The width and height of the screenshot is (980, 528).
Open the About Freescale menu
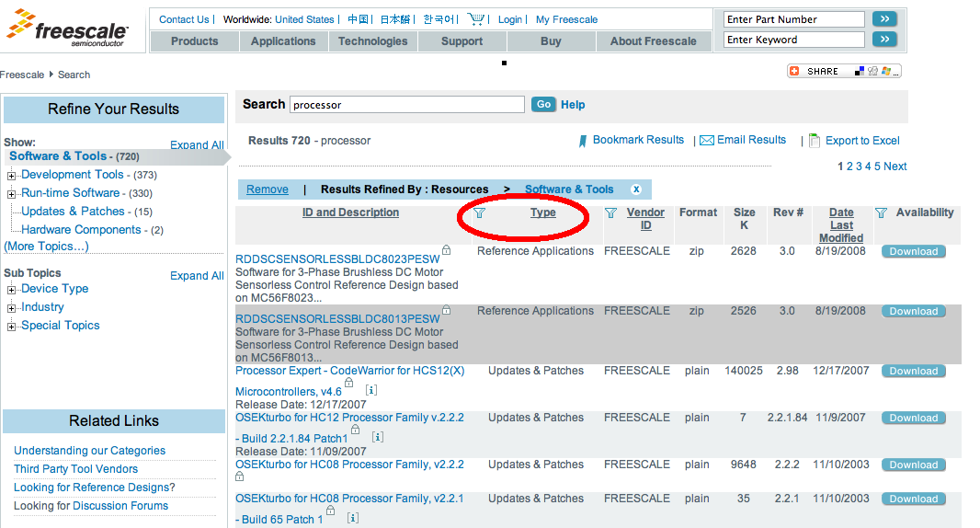[x=653, y=41]
